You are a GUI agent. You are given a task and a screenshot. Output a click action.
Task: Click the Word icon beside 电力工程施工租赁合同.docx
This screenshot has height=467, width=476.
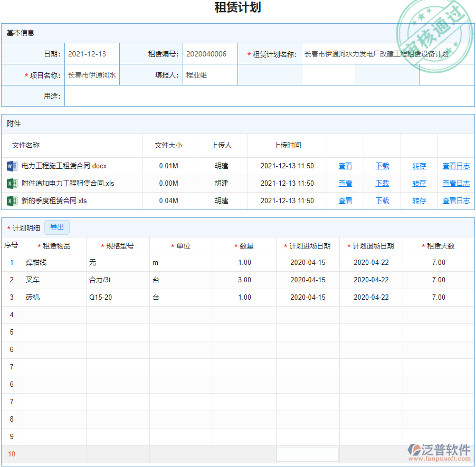(x=13, y=165)
